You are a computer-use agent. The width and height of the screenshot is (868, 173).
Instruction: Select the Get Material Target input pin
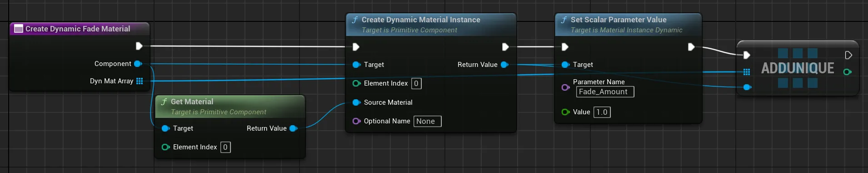(165, 128)
